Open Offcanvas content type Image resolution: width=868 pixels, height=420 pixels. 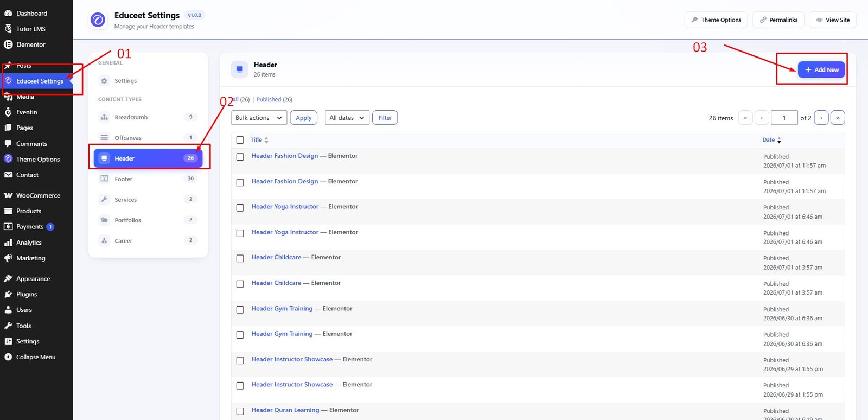tap(148, 138)
